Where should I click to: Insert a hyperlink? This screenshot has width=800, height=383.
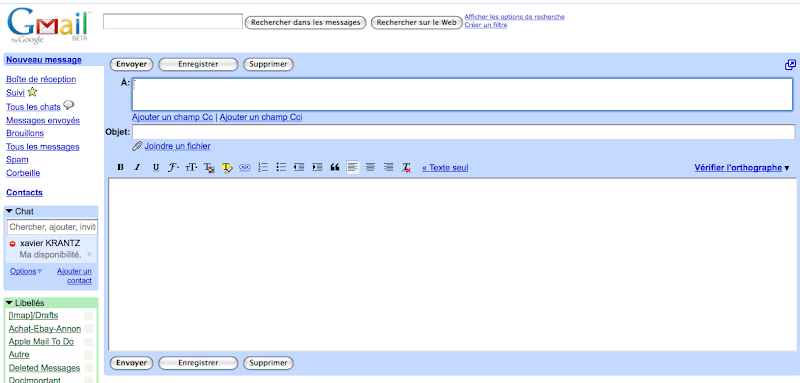(245, 167)
